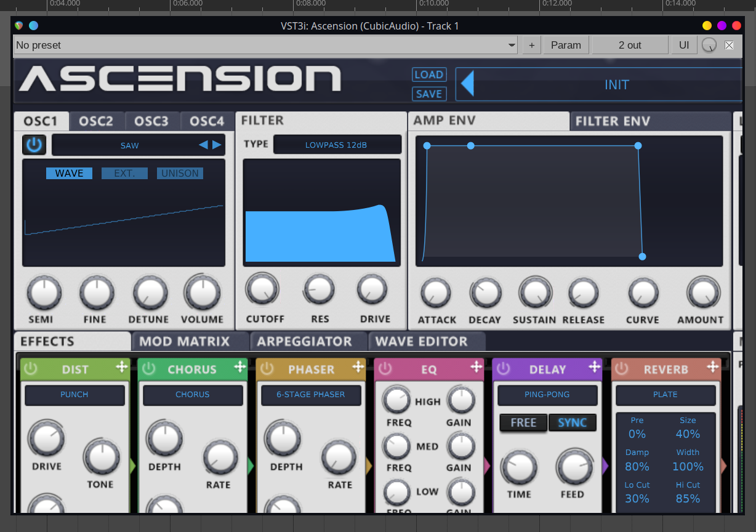This screenshot has height=532, width=756.
Task: Click the REVERB effect's drag handle icon
Action: coord(714,368)
